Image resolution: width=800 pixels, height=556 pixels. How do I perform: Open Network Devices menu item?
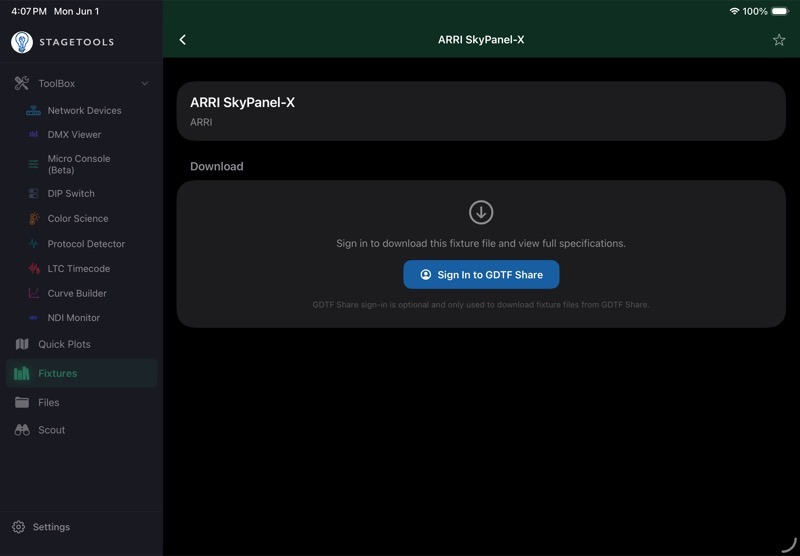coord(85,110)
